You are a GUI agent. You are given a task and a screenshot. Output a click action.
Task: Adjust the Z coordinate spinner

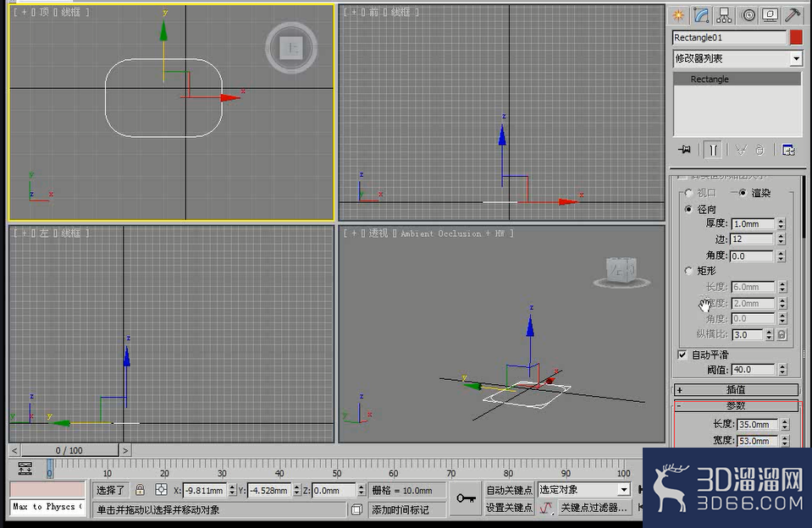[x=362, y=490]
